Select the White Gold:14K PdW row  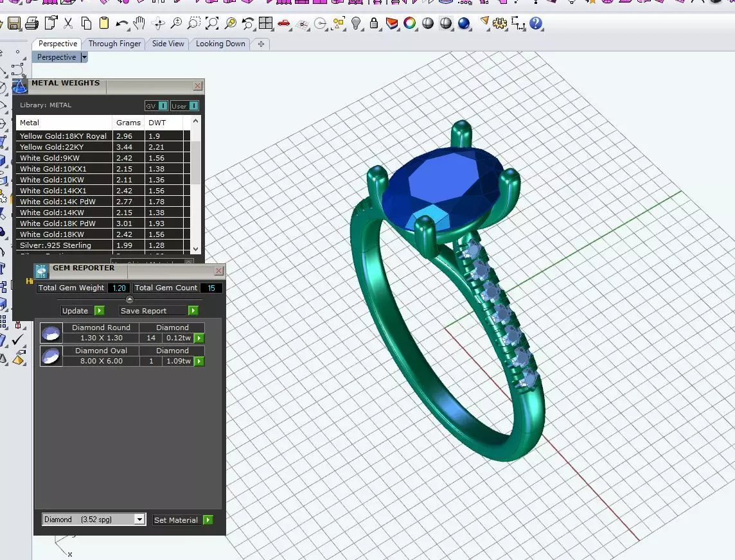pyautogui.click(x=103, y=202)
